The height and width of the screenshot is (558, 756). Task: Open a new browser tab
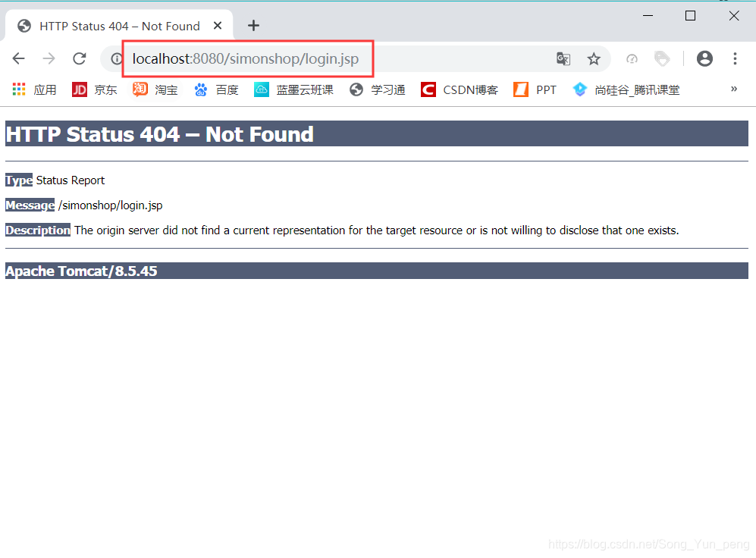pyautogui.click(x=253, y=26)
